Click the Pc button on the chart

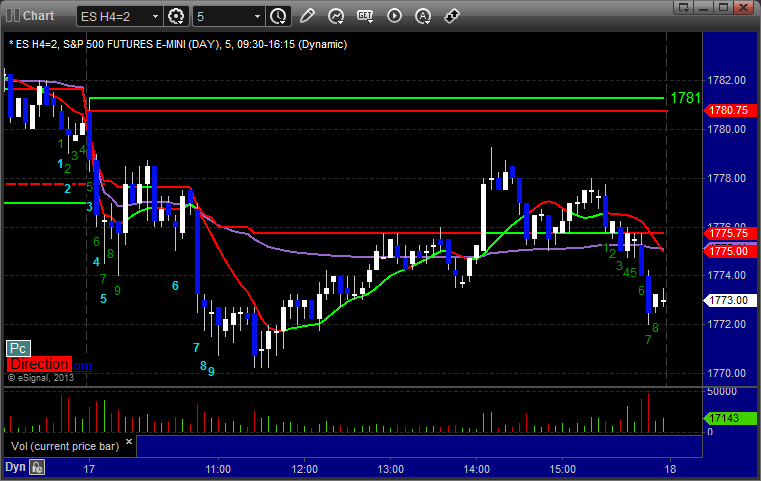18,348
